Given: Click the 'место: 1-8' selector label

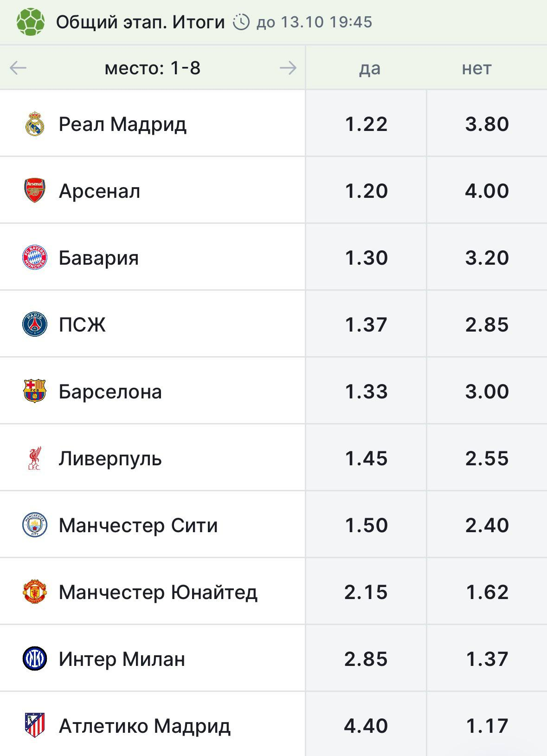Looking at the screenshot, I should pos(153,68).
